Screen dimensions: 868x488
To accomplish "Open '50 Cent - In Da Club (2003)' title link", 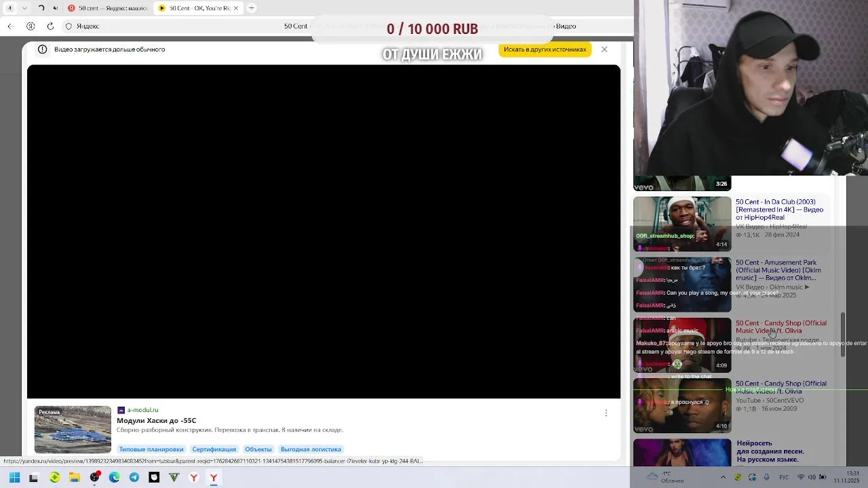I will click(x=780, y=209).
